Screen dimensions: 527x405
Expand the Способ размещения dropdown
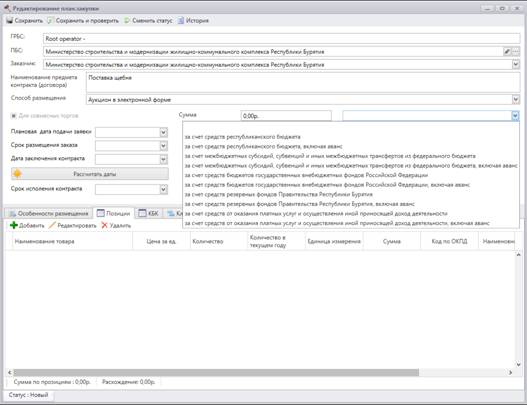click(516, 99)
